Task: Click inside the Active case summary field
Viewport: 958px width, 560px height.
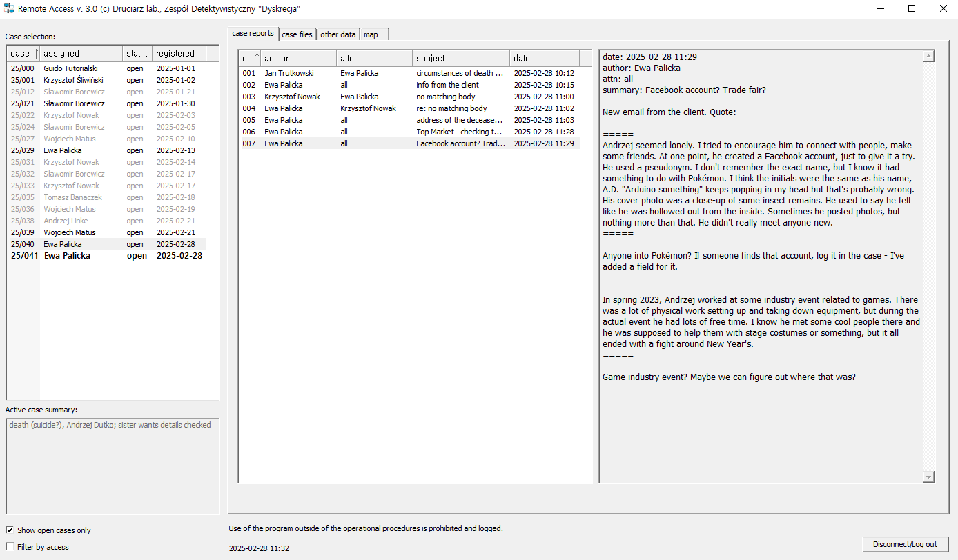Action: coord(113,466)
